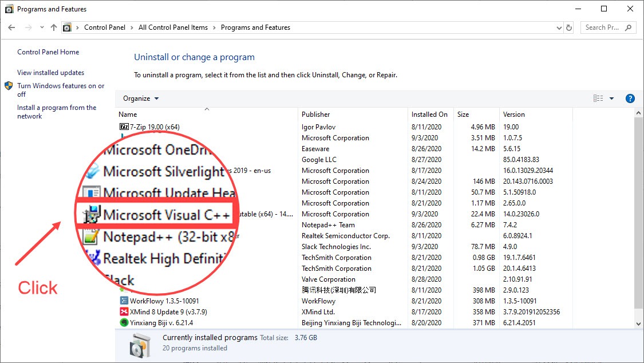The width and height of the screenshot is (644, 363).
Task: Click the Realtek Semiconductor Corp. cell
Action: [346, 236]
